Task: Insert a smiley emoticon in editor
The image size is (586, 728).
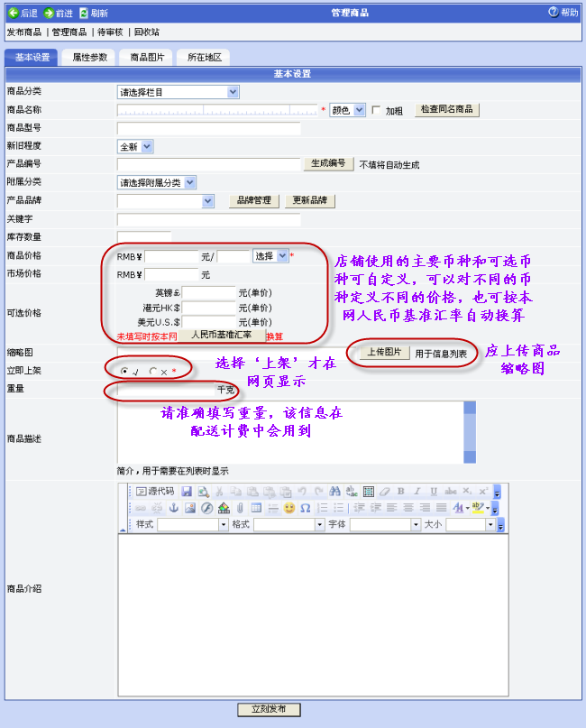Action: (288, 508)
